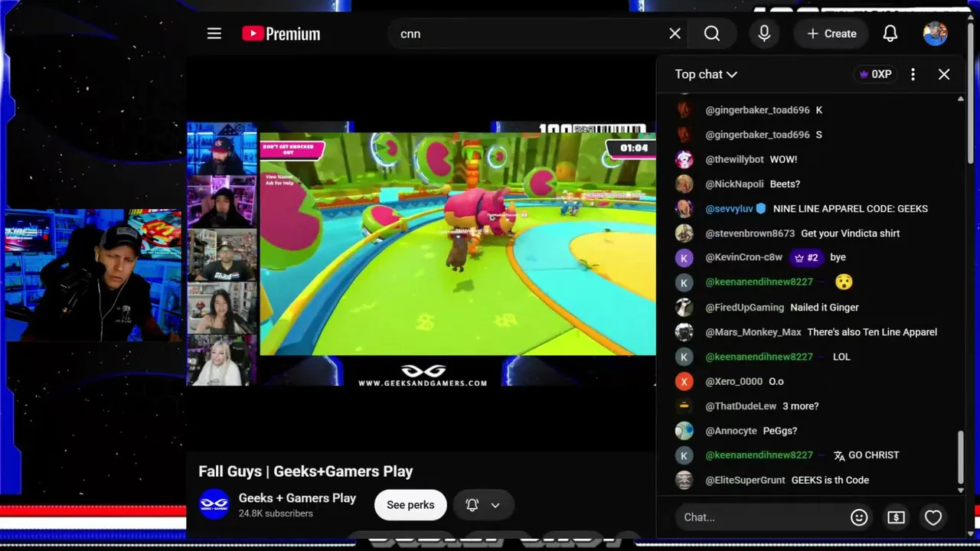Screen dimensions: 980x551
Task: Open notification settings dropdown beside See perks
Action: tap(483, 505)
